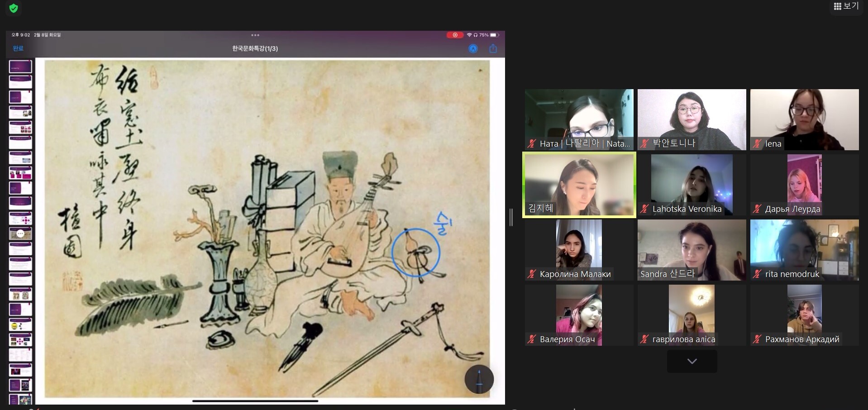
Task: Click the battery icon in the status bar
Action: (x=494, y=35)
